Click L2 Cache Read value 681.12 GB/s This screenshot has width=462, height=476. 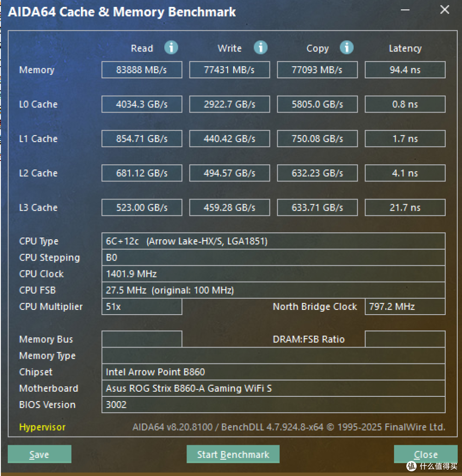click(142, 173)
